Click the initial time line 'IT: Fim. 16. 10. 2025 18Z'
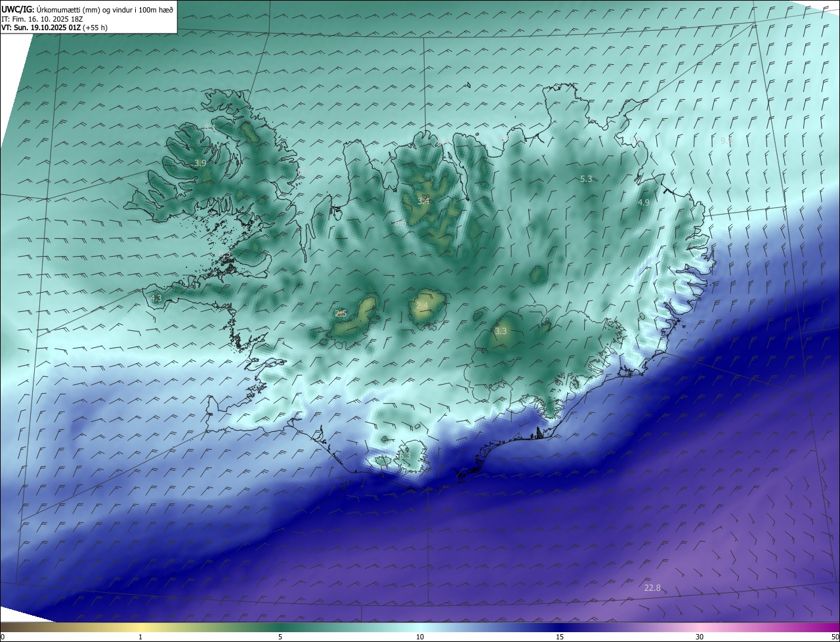Image resolution: width=840 pixels, height=642 pixels. pos(42,19)
